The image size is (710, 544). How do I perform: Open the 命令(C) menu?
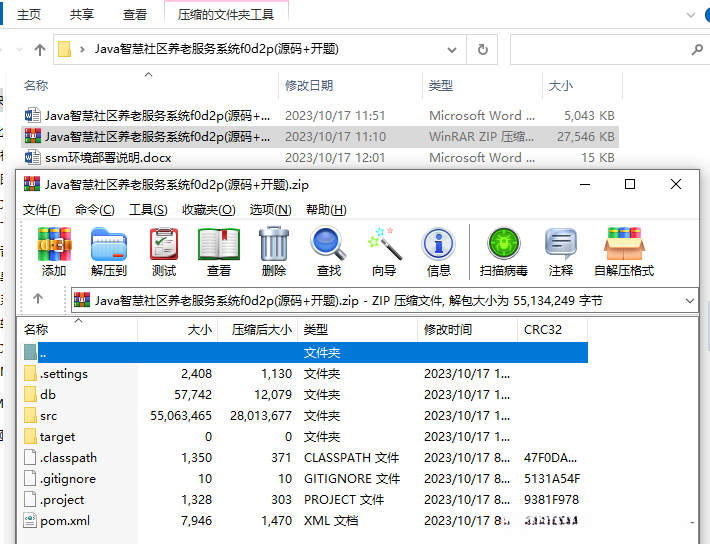95,210
